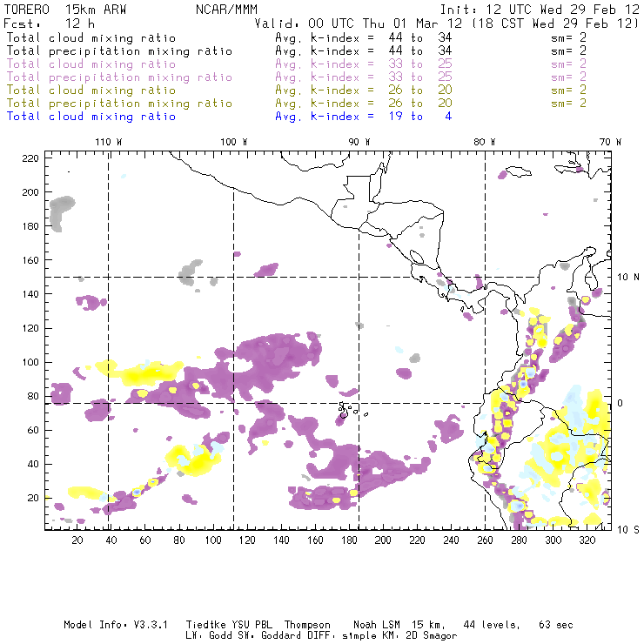Image resolution: width=644 pixels, height=644 pixels.
Task: Click the y-axis tick label "220"
Action: [x=30, y=158]
